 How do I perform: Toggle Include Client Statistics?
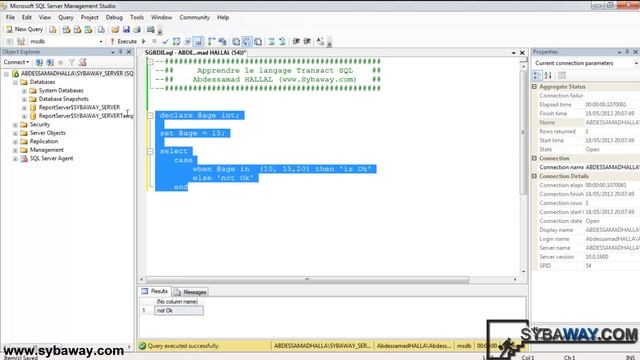point(222,41)
